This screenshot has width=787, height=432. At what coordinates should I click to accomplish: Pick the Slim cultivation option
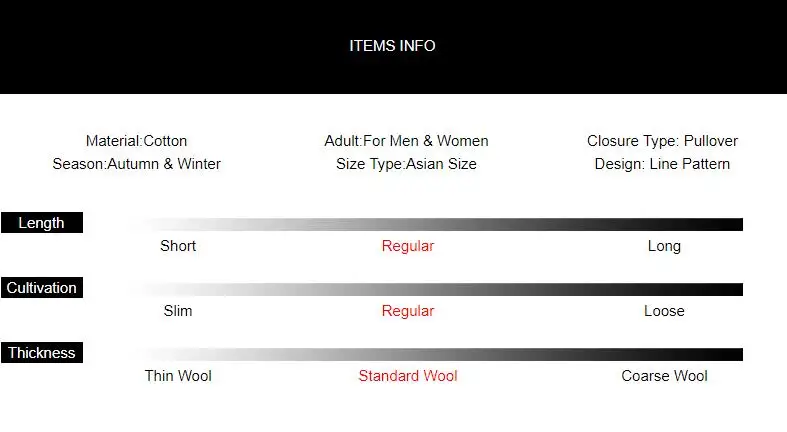178,311
